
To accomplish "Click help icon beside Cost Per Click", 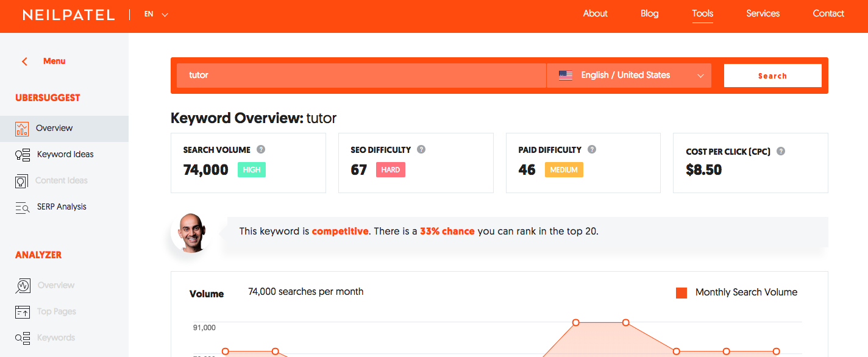I will click(x=781, y=151).
